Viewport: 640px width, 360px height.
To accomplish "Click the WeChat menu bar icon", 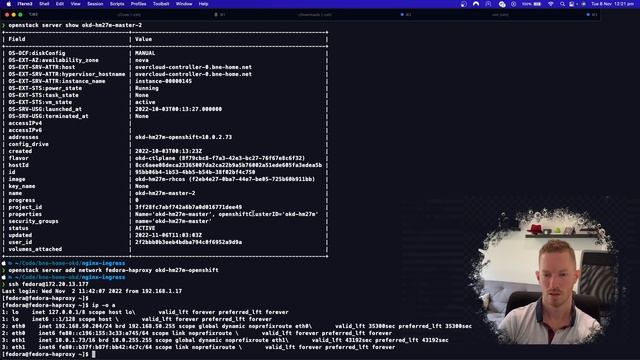I will click(x=502, y=4).
